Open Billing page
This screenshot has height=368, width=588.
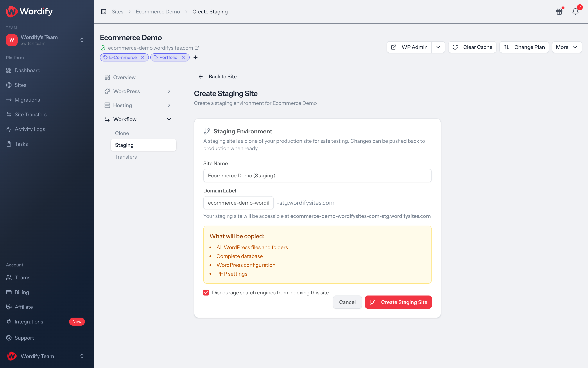47,292
